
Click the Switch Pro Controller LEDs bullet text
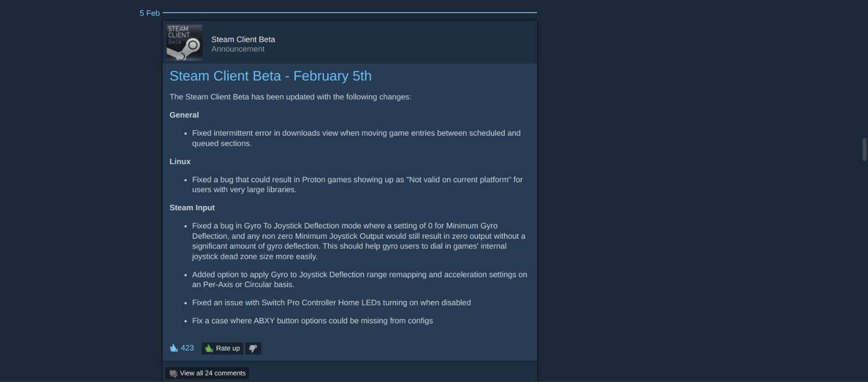(x=331, y=303)
